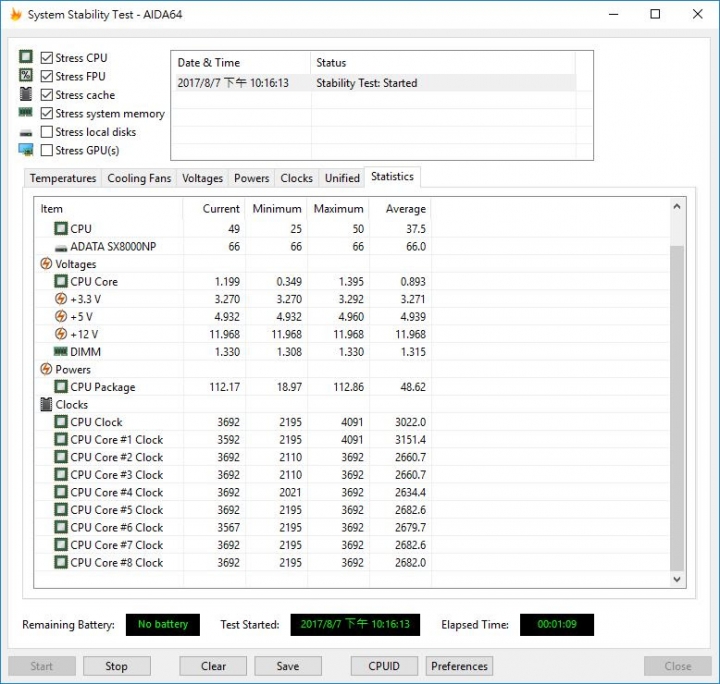Image resolution: width=720 pixels, height=684 pixels.
Task: Switch to the Unified tab
Action: (x=342, y=178)
